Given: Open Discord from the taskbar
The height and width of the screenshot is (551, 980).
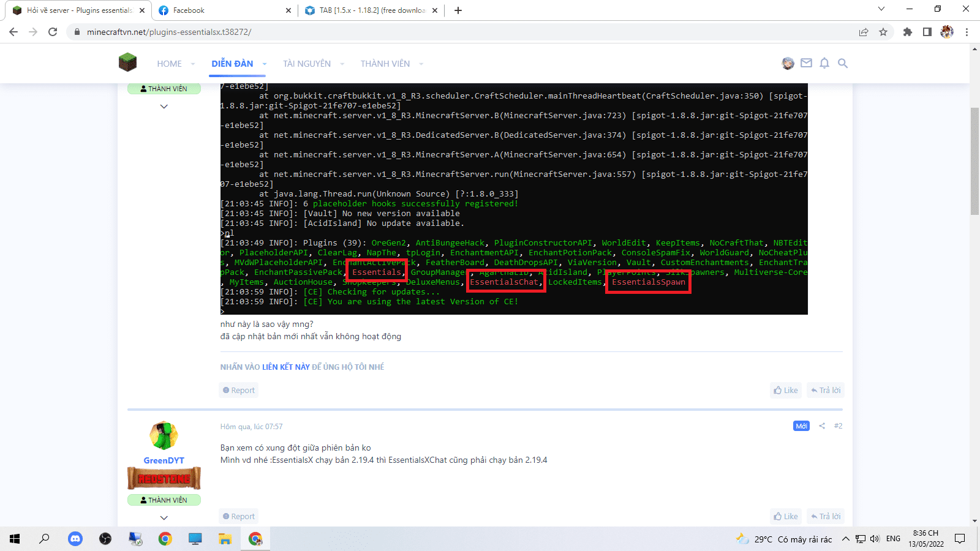Looking at the screenshot, I should 75,539.
